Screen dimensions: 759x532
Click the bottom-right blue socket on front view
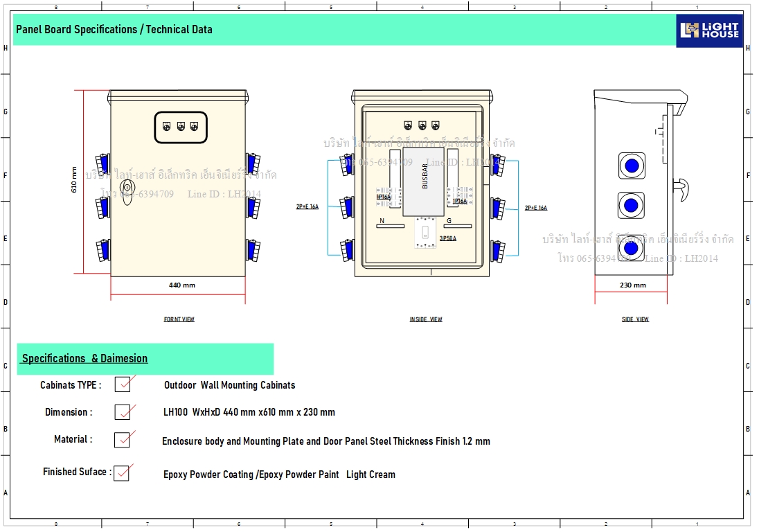point(253,248)
